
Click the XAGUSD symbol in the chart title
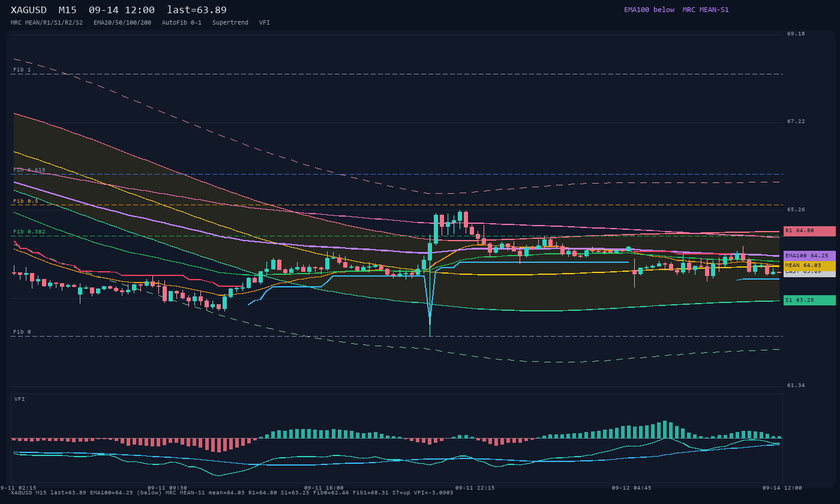(29, 10)
